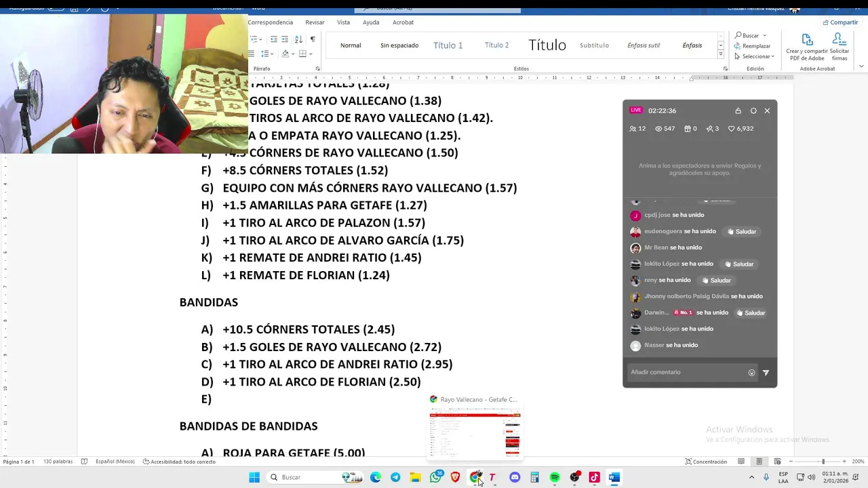Open Brave browser from the taskbar
868x488 pixels.
tap(455, 477)
